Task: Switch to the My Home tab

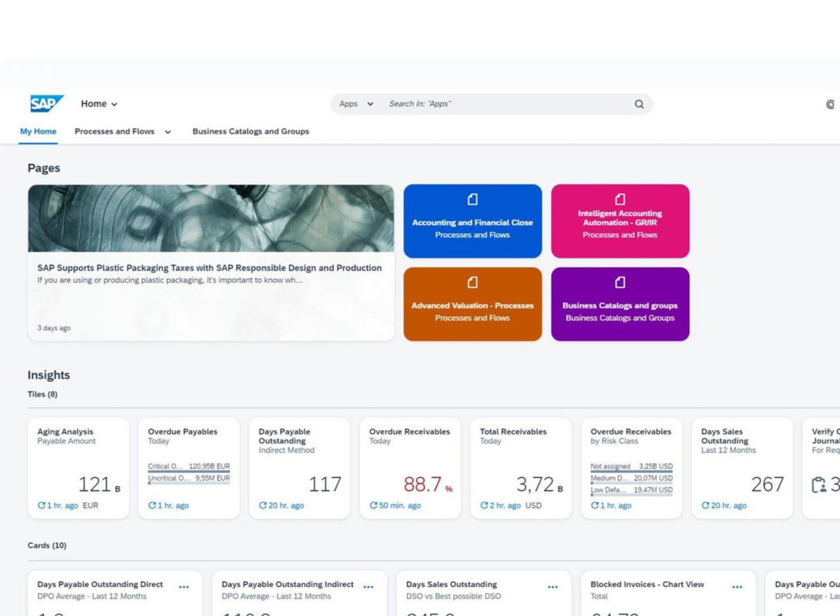Action: tap(38, 132)
